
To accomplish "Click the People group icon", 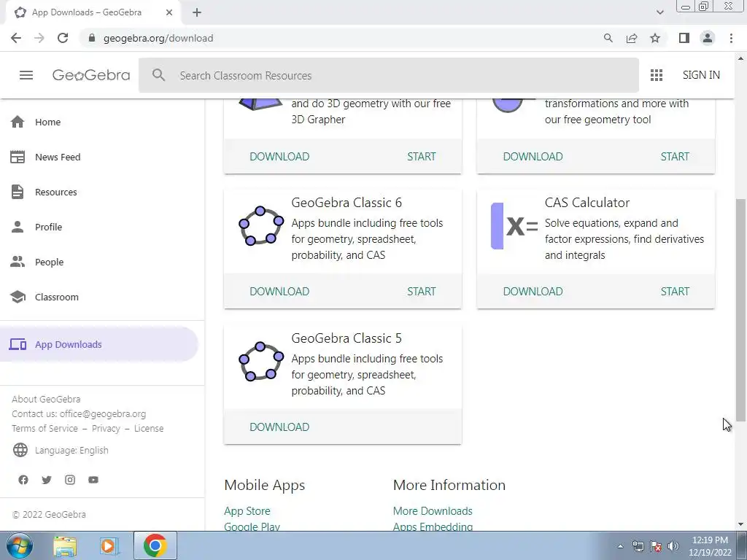I will tap(18, 262).
